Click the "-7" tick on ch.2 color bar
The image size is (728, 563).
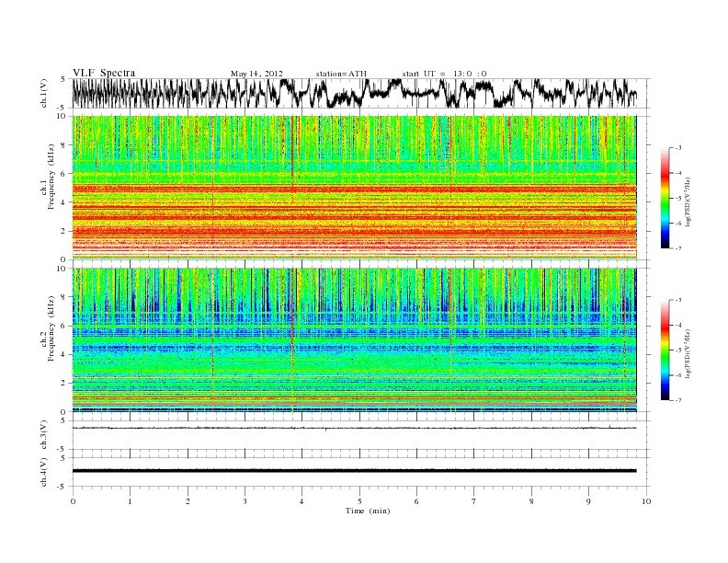[x=678, y=400]
